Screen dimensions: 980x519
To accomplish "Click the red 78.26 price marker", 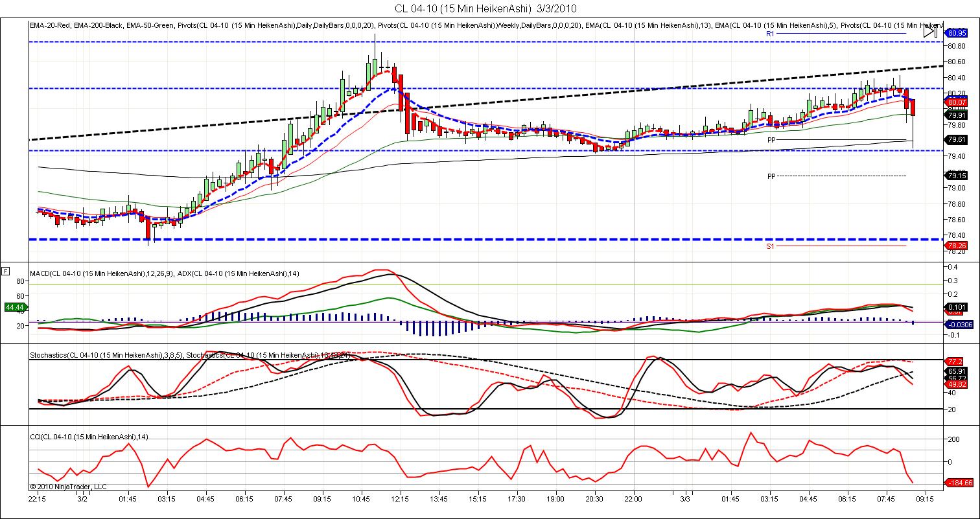I will coord(957,246).
